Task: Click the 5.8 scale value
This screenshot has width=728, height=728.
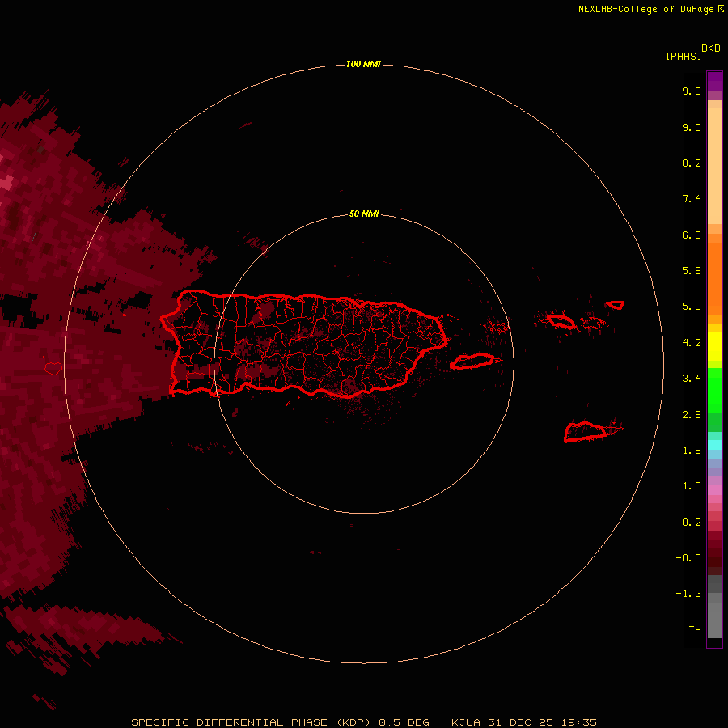Action: click(x=692, y=271)
